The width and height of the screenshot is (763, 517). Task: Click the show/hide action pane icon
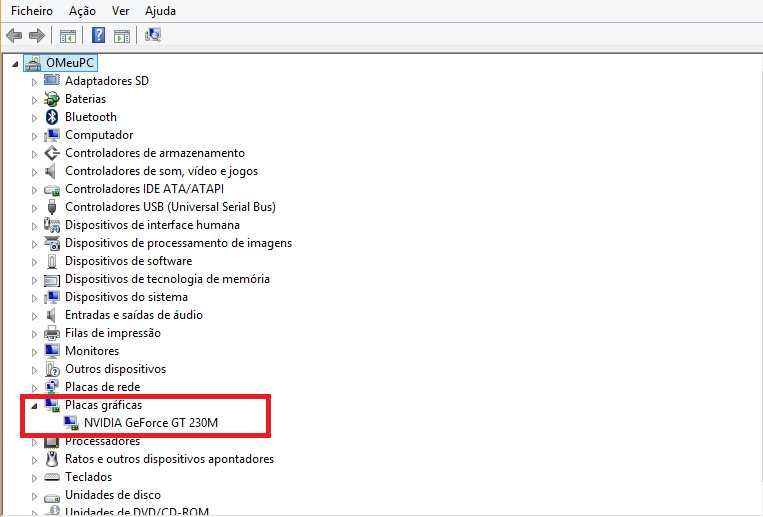(x=122, y=36)
